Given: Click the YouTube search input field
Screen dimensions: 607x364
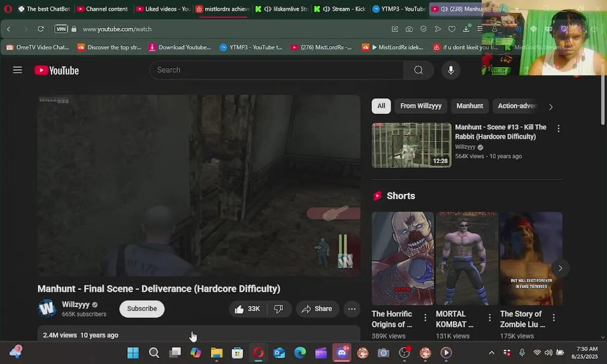Looking at the screenshot, I should (277, 70).
